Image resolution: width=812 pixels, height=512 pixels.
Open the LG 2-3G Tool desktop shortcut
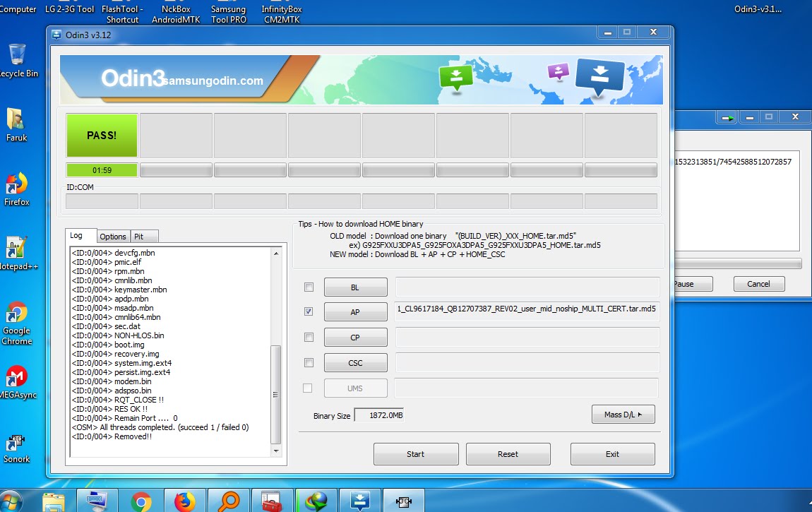click(68, 10)
